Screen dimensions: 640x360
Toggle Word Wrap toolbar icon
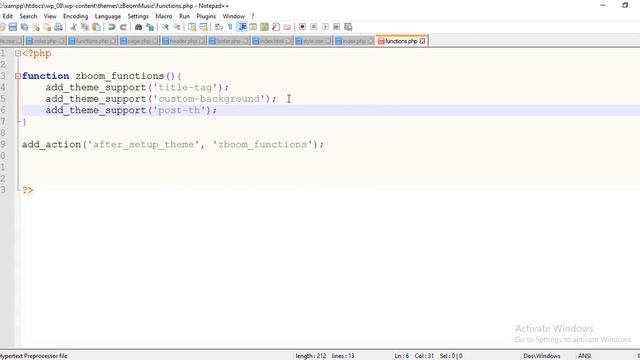coord(219,27)
